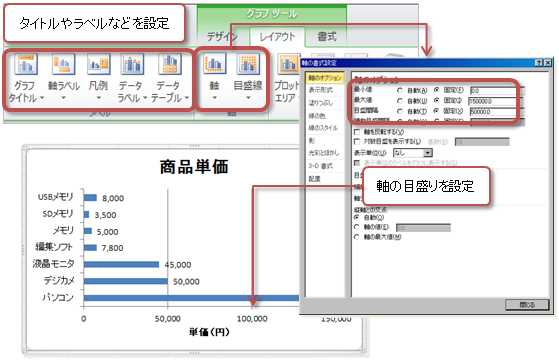Select 線の色 in the dialog sidebar

tap(317, 116)
